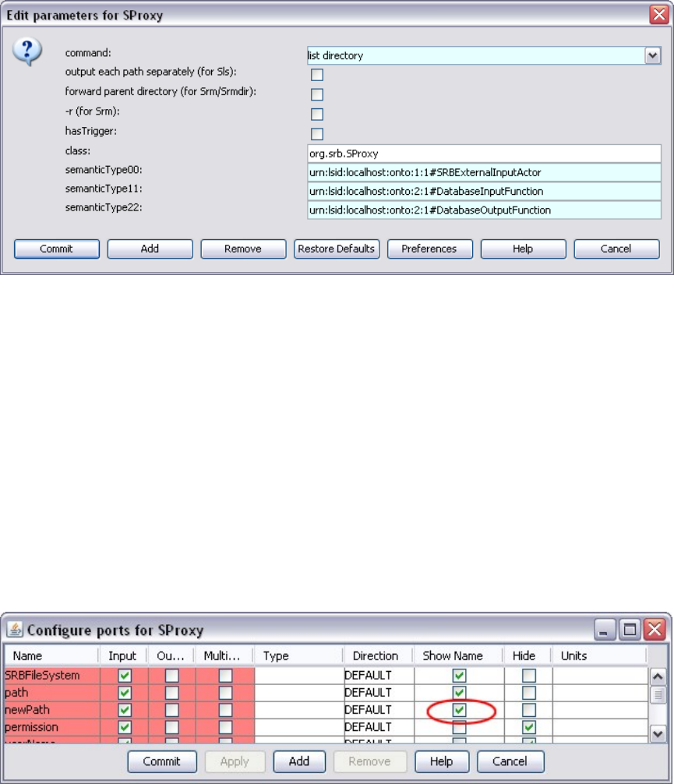Image resolution: width=674 pixels, height=784 pixels.
Task: Check Output for SRBFileSystem port
Action: tap(172, 676)
